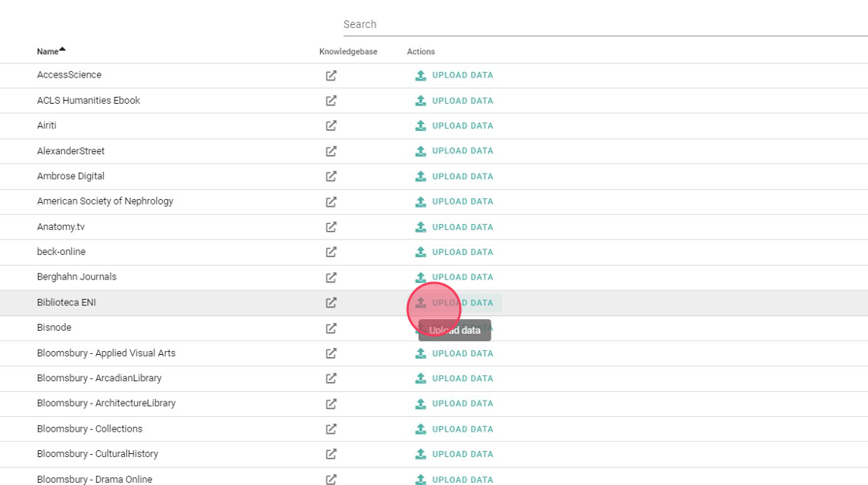Select the AlexanderStreet row name

(71, 150)
